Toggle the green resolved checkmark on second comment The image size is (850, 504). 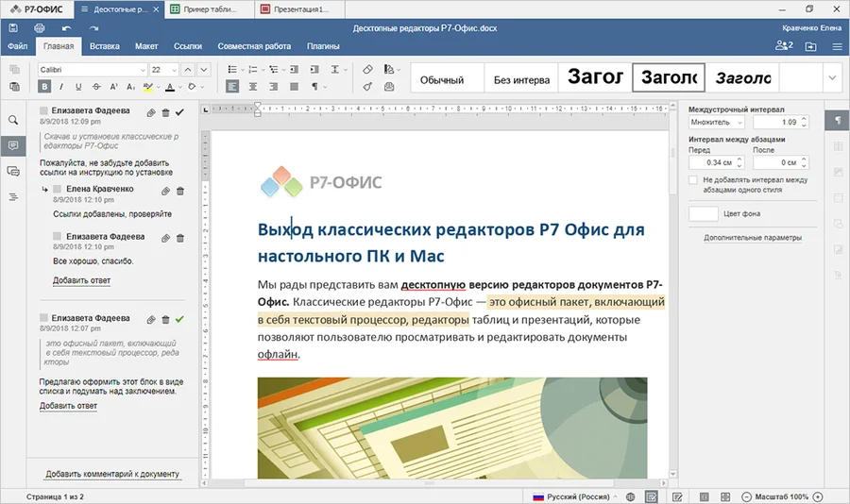pos(180,319)
